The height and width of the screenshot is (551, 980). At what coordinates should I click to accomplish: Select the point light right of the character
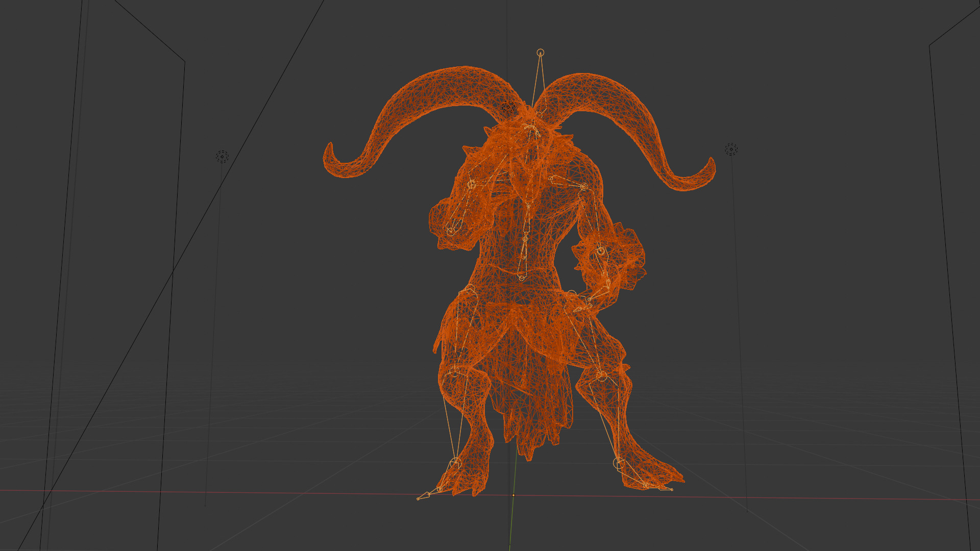coord(731,149)
